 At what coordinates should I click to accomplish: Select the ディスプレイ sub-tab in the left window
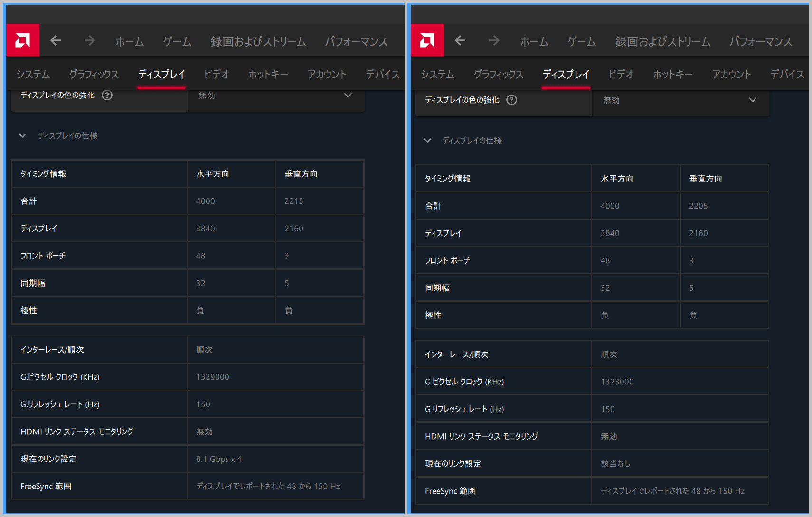coord(161,74)
